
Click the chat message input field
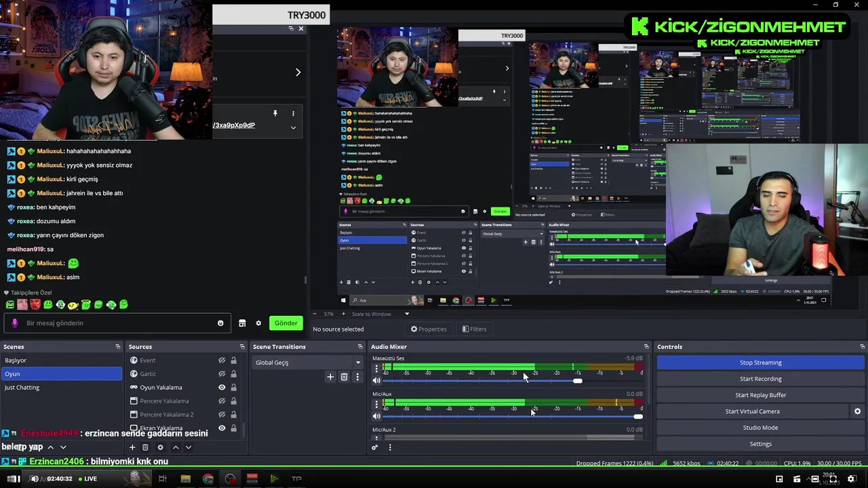tap(119, 323)
